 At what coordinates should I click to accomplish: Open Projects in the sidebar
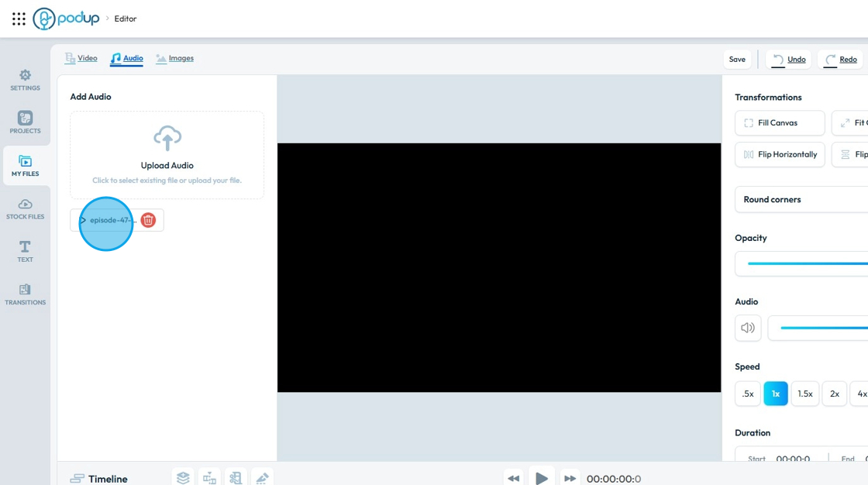pos(25,122)
